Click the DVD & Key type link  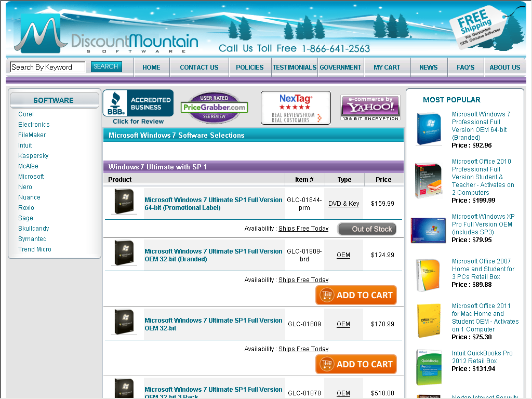tap(344, 204)
